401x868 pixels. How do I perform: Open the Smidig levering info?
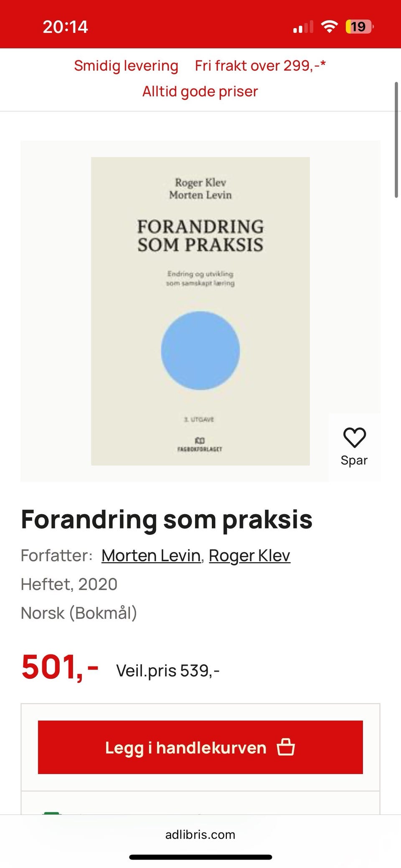coord(126,66)
